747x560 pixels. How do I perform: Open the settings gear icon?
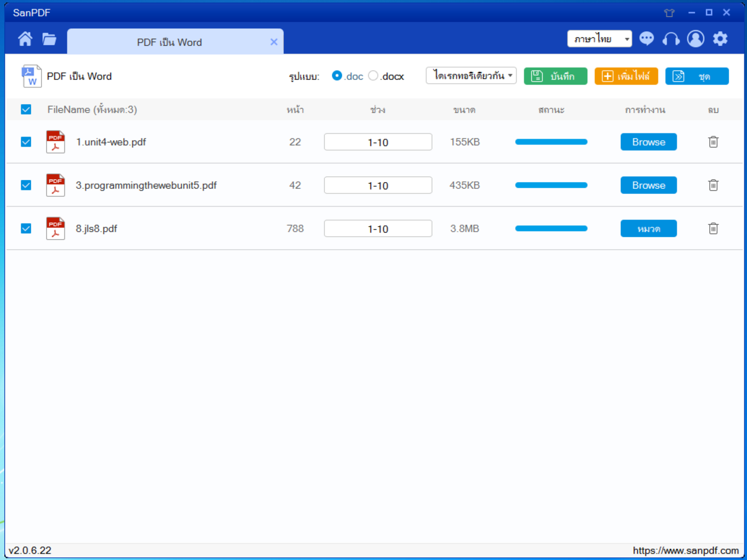coord(720,38)
